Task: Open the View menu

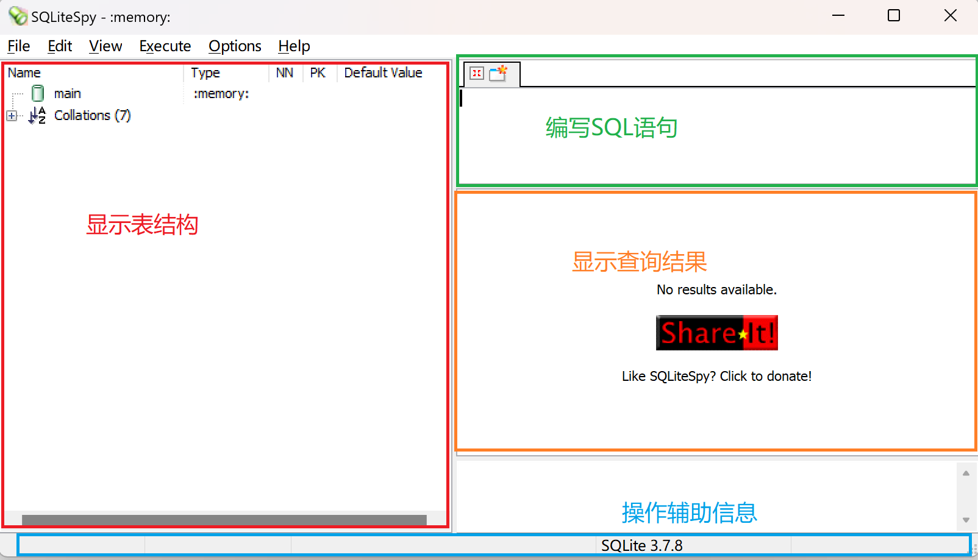Action: (x=105, y=46)
